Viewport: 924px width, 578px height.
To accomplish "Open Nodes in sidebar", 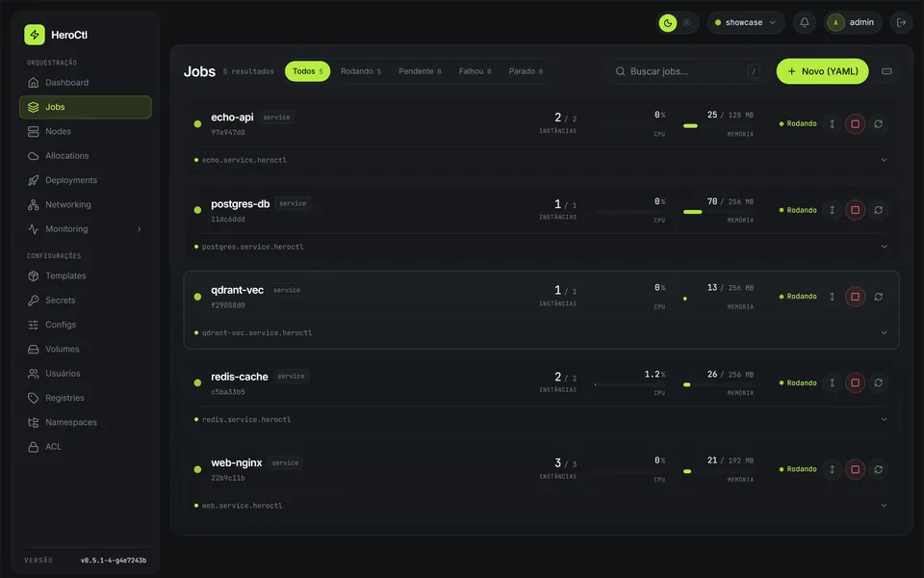I will point(85,132).
